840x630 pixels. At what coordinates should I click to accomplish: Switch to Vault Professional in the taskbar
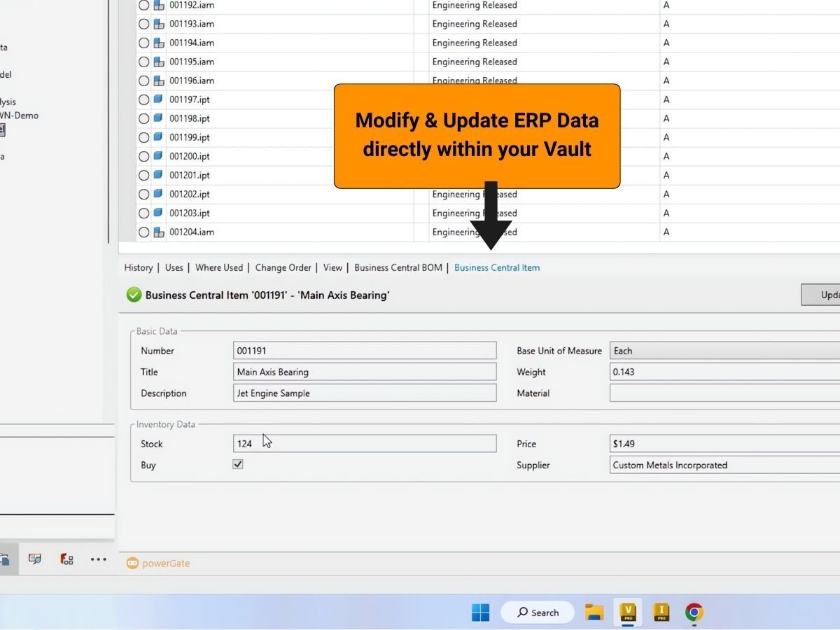point(627,612)
